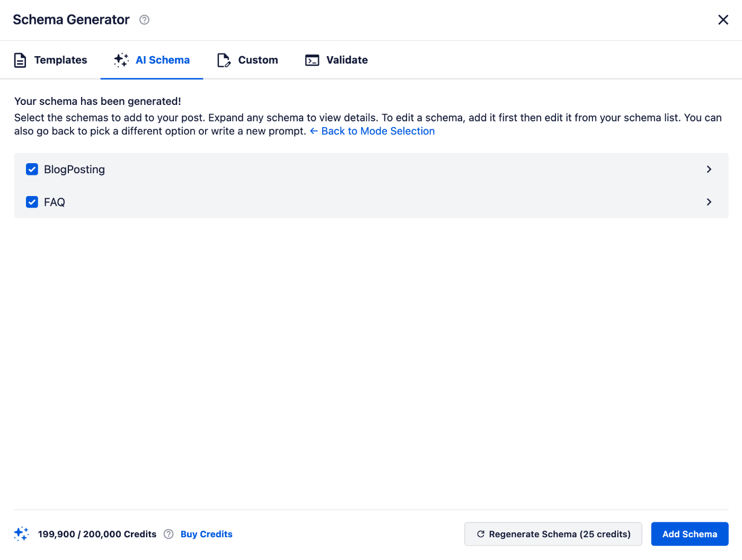Expand the BlogPosting schema details chevron
This screenshot has width=742, height=560.
point(709,170)
